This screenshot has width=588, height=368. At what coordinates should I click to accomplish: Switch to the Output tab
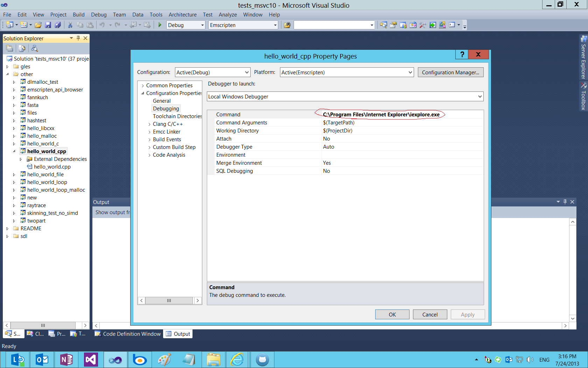(x=178, y=334)
